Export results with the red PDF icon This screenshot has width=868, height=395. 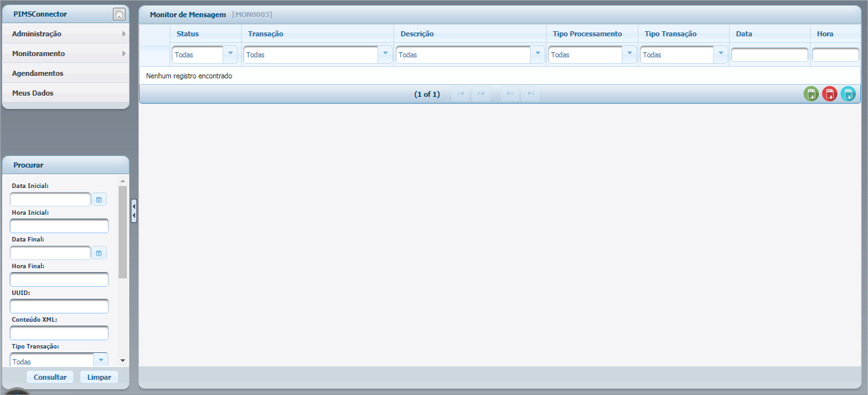(830, 94)
